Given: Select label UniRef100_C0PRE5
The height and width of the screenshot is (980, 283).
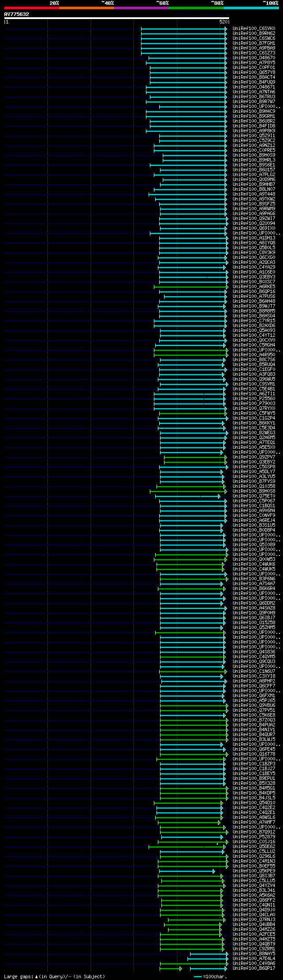Looking at the screenshot, I should tap(254, 150).
